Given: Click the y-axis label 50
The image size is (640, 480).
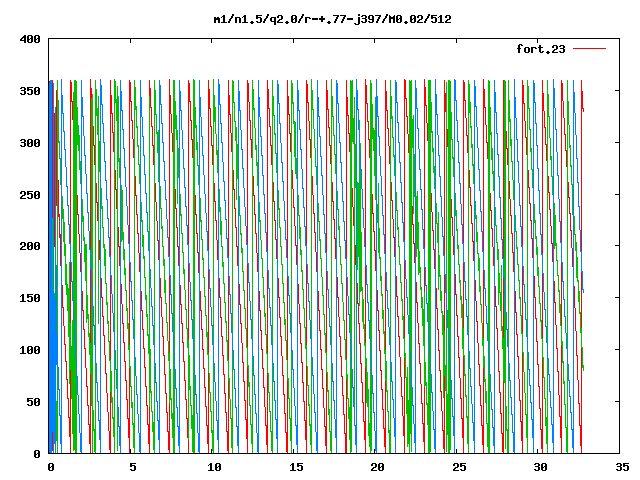Looking at the screenshot, I should pyautogui.click(x=33, y=402).
